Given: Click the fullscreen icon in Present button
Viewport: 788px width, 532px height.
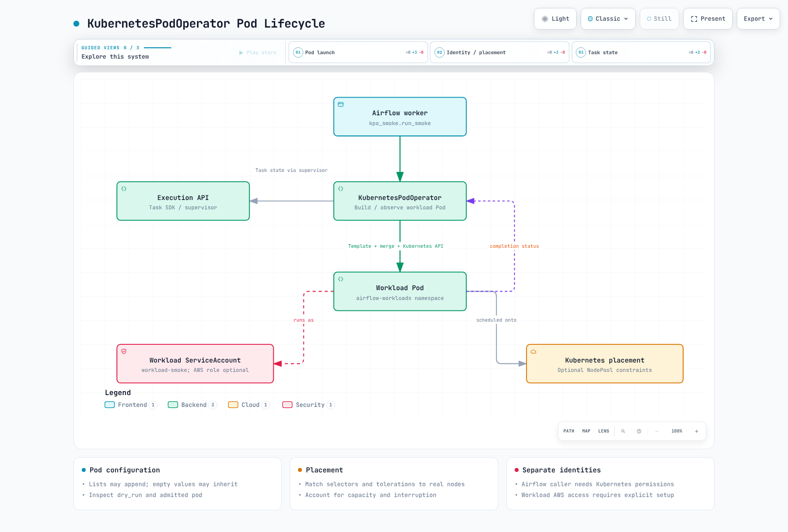Looking at the screenshot, I should 694,19.
